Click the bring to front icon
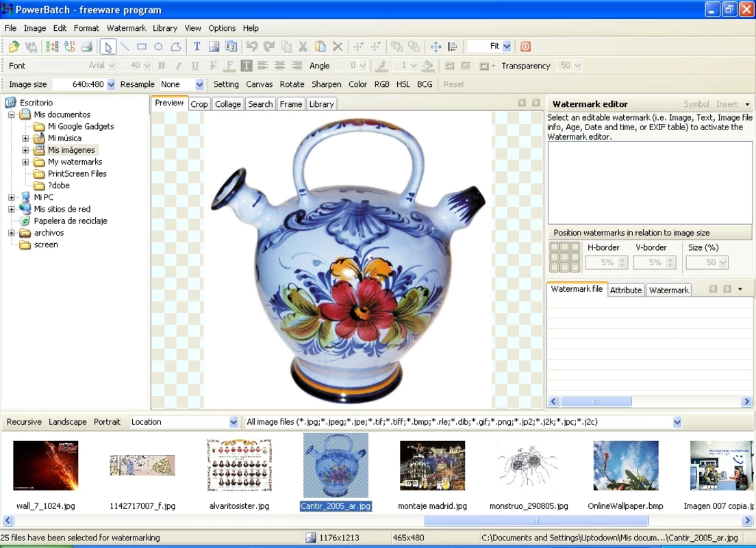 pyautogui.click(x=396, y=47)
